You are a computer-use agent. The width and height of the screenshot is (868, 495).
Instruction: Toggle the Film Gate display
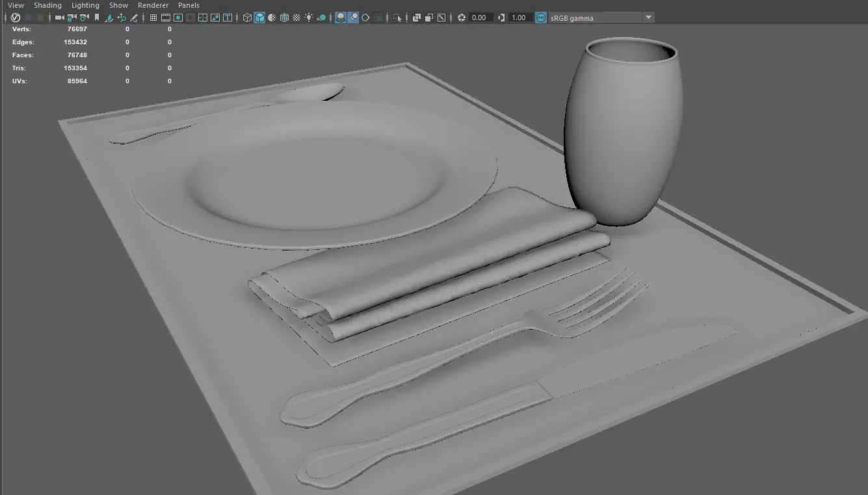coord(166,18)
